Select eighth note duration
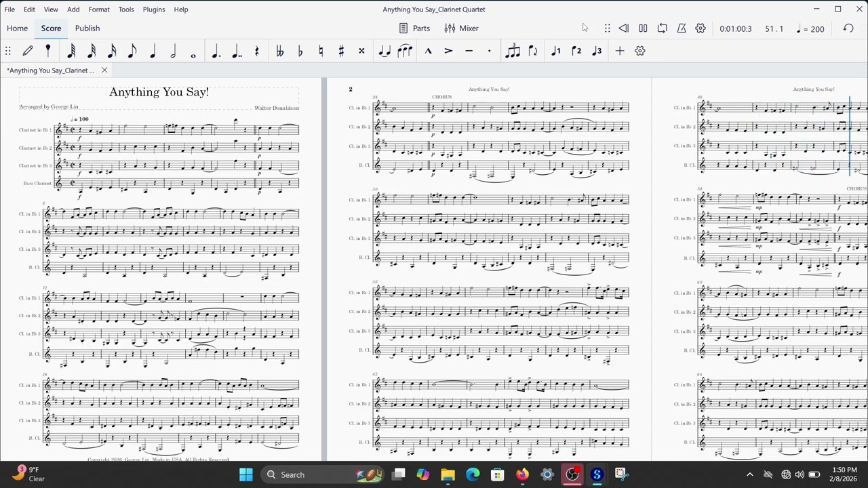 [x=132, y=51]
